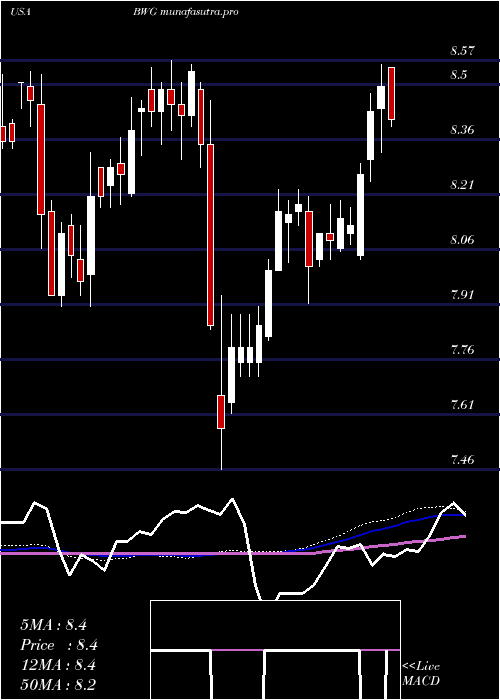The image size is (500, 700).
Task: Click the 50MA : 8.2 reading
Action: tap(59, 684)
